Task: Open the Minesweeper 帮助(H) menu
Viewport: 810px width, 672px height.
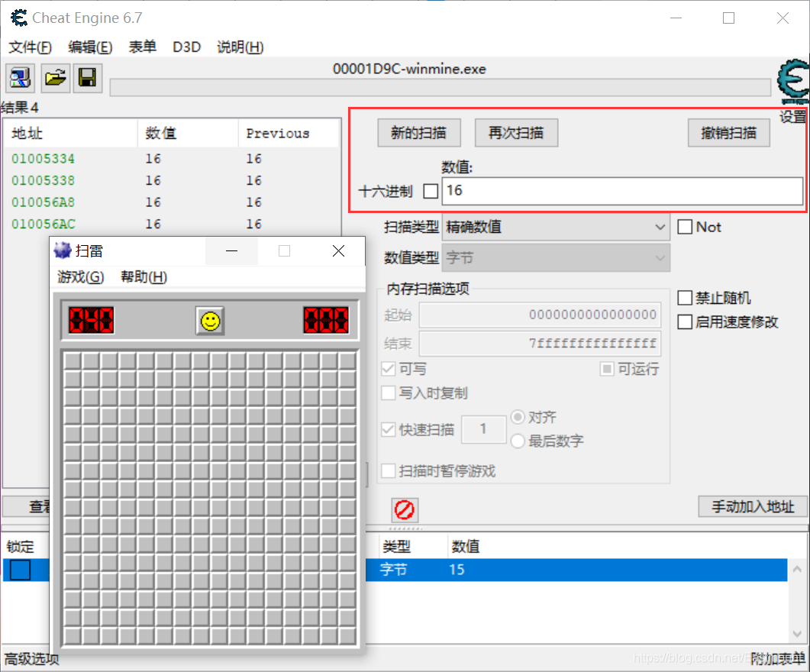Action: pos(144,277)
